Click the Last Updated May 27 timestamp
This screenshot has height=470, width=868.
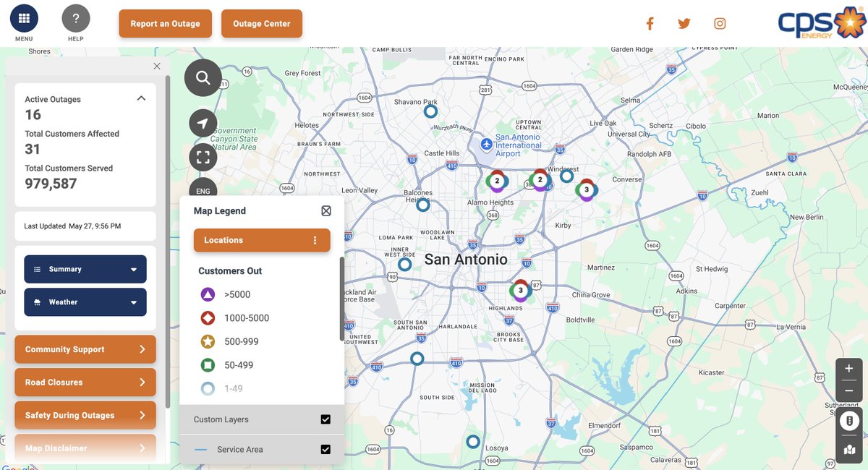(x=72, y=226)
